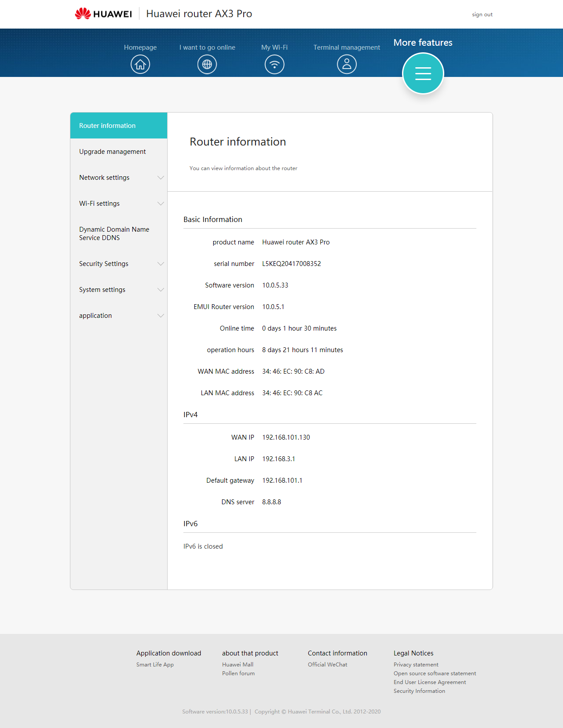Open the My Wi-Fi signal icon
The height and width of the screenshot is (728, 563).
tap(274, 64)
